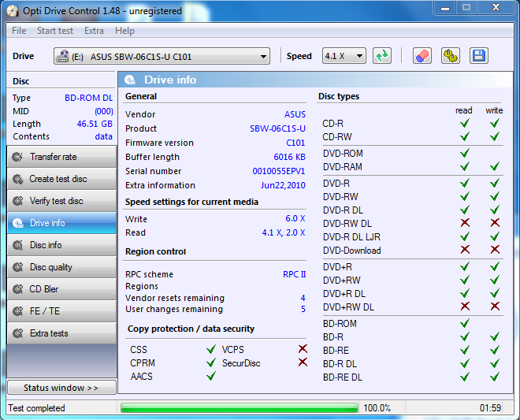This screenshot has width=520, height=420.
Task: Click the disc icon in Drive info header
Action: pyautogui.click(x=130, y=80)
